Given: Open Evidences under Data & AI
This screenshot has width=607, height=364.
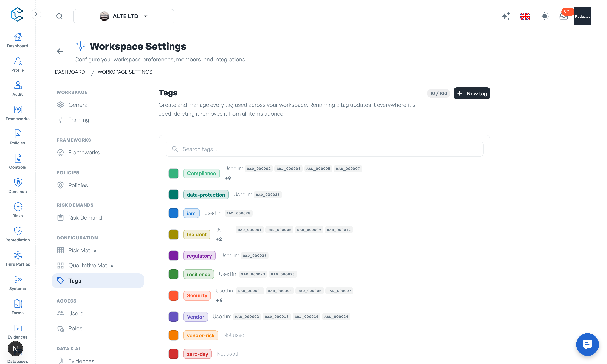Looking at the screenshot, I should pyautogui.click(x=98, y=361).
